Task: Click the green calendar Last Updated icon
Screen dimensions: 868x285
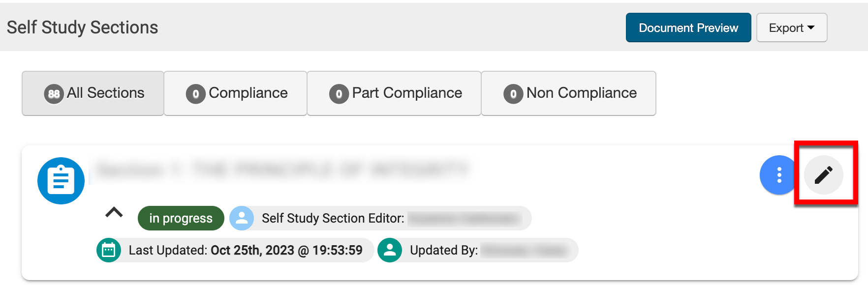Action: point(109,250)
